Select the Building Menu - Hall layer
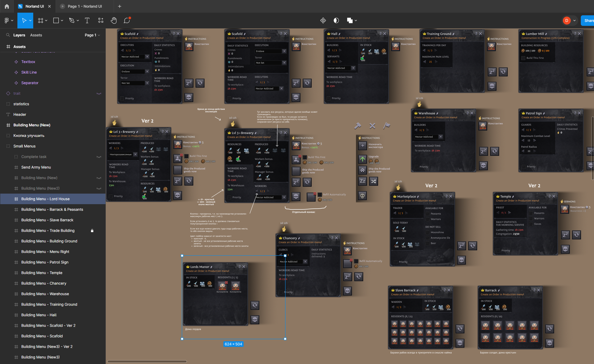The width and height of the screenshot is (594, 364). pos(53,315)
